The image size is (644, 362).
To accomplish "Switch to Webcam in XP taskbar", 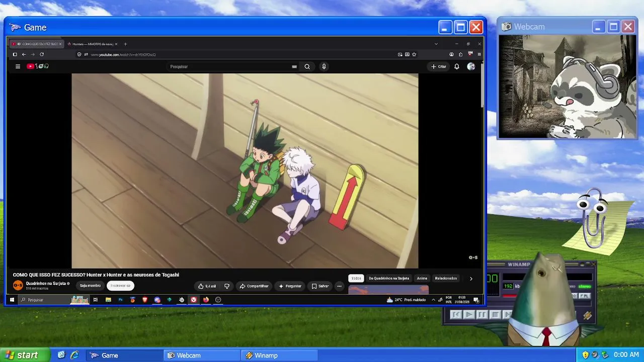I will pyautogui.click(x=203, y=355).
